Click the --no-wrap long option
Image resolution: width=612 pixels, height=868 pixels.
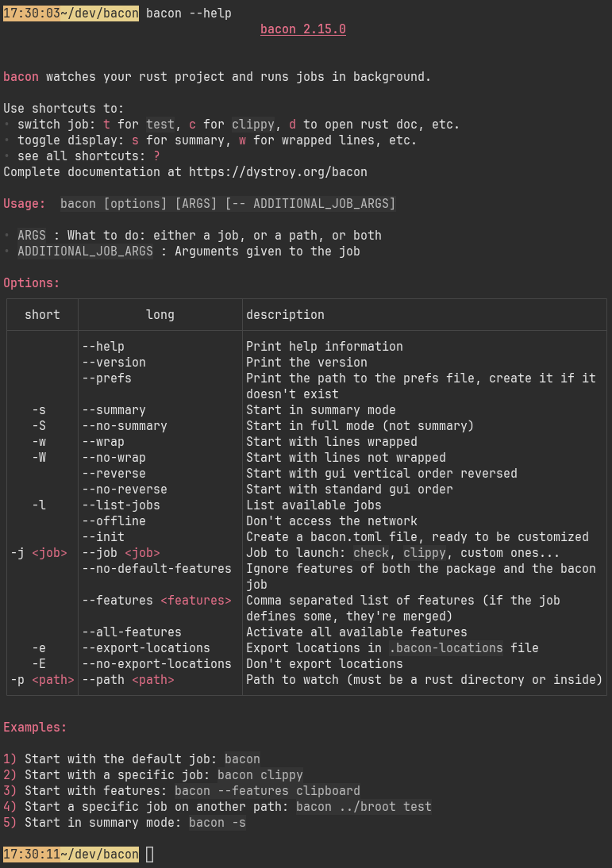coord(114,458)
